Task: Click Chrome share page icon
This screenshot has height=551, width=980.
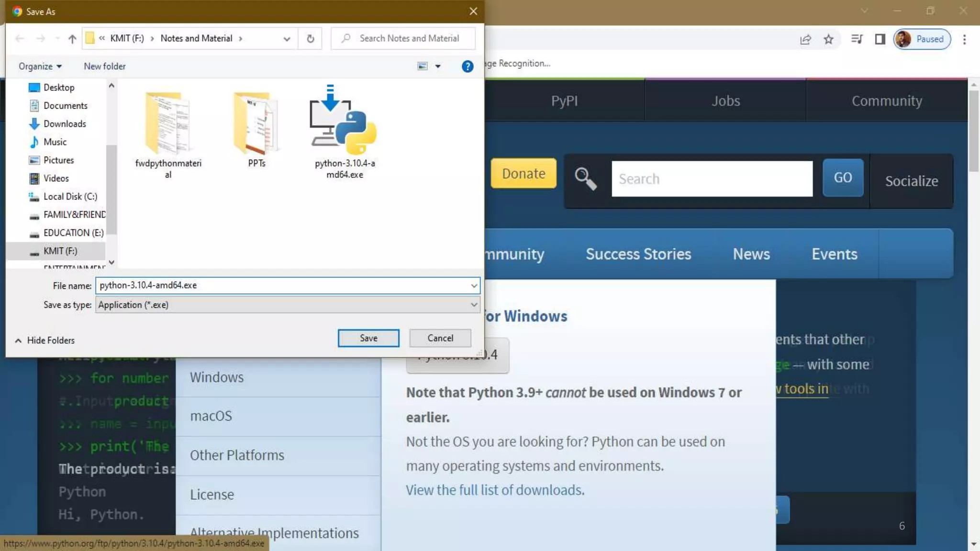Action: pyautogui.click(x=805, y=39)
